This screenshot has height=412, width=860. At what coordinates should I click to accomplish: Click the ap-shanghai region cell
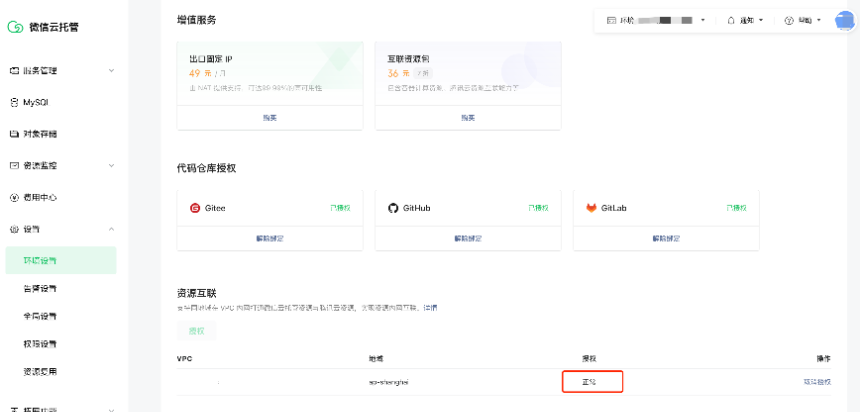click(388, 382)
